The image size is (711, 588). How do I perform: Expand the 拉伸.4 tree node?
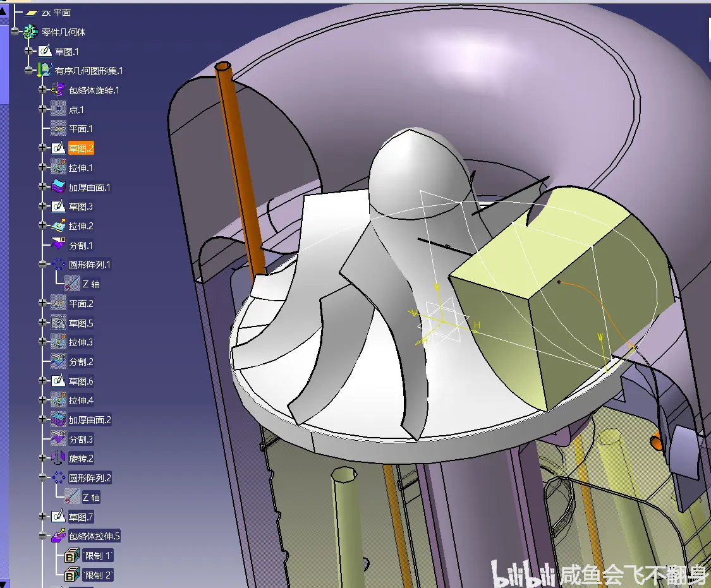(x=42, y=400)
